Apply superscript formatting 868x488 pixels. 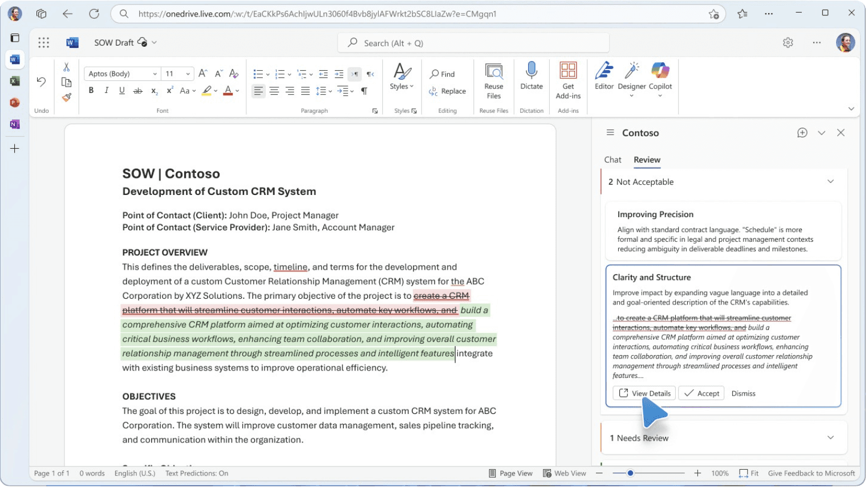(169, 91)
